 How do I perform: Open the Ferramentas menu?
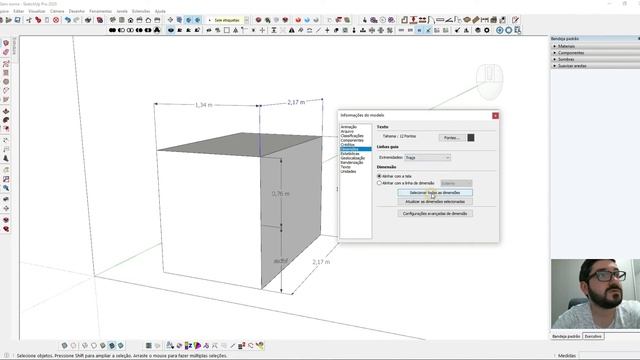[100, 11]
